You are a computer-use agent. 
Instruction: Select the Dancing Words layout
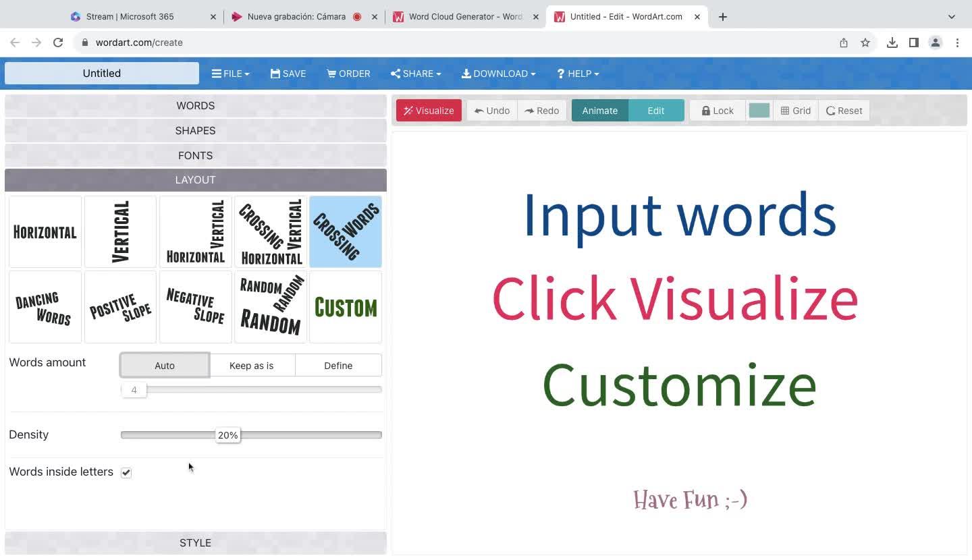tap(45, 307)
